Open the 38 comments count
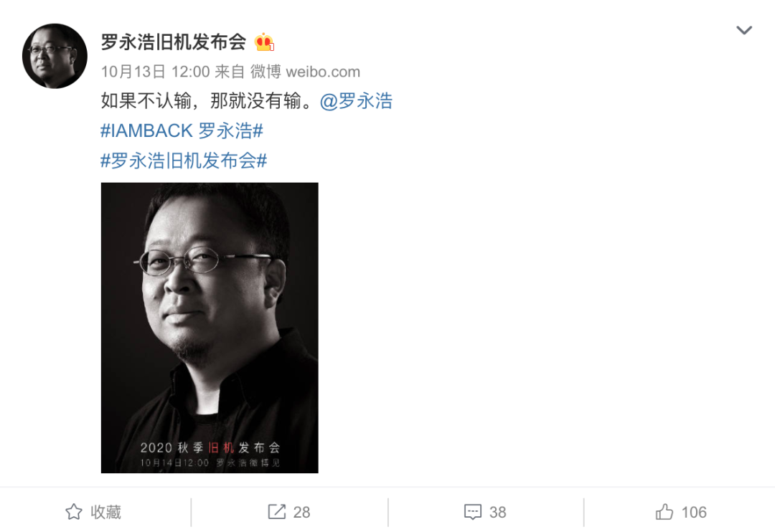This screenshot has width=775, height=532. point(498,512)
